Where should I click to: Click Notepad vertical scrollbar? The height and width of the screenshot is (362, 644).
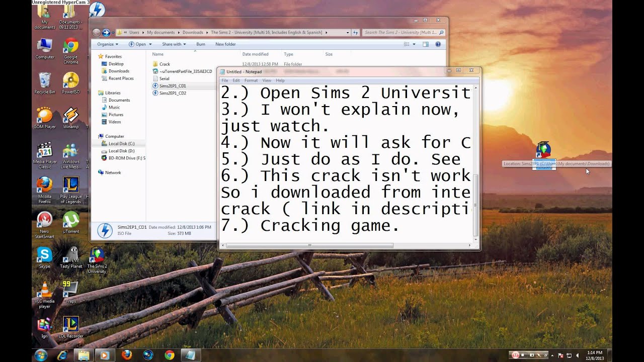click(x=476, y=163)
